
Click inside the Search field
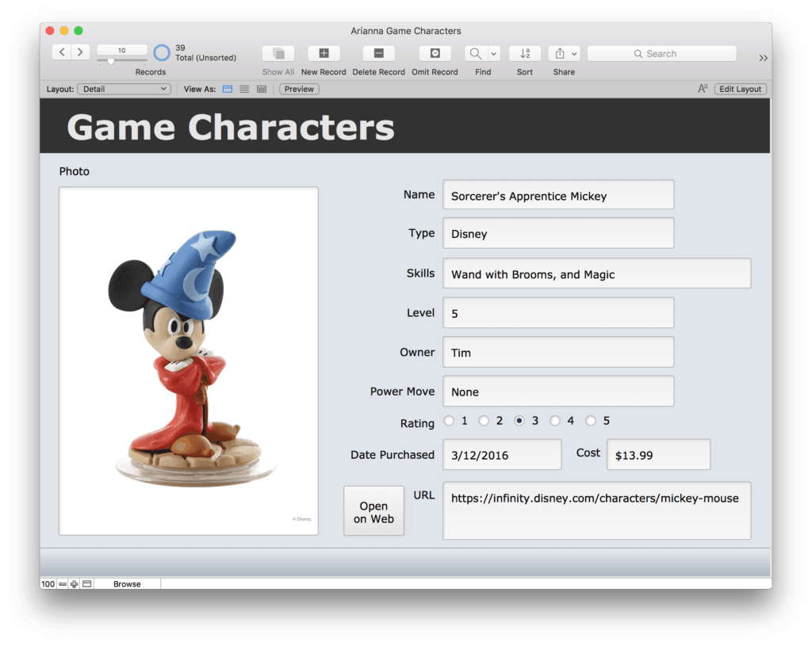(661, 53)
